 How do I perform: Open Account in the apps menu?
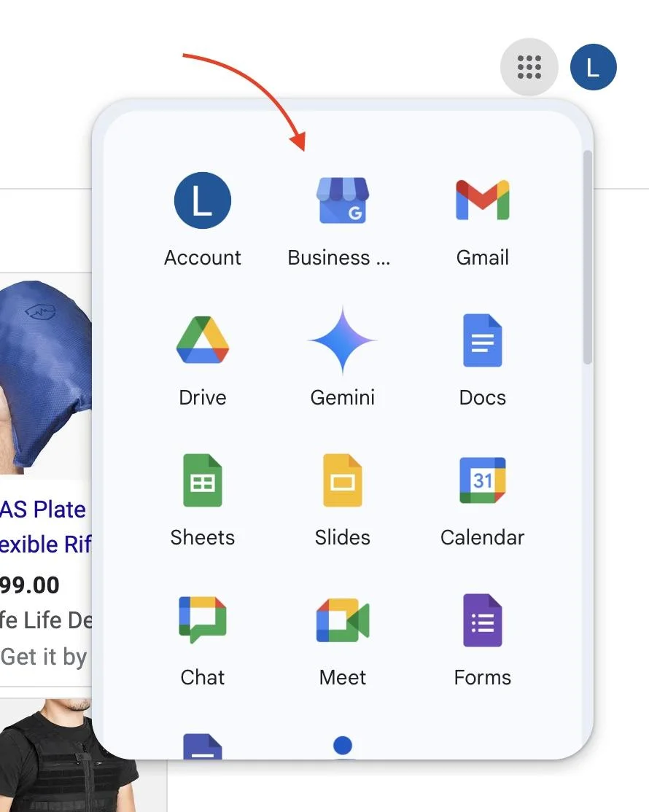click(203, 219)
